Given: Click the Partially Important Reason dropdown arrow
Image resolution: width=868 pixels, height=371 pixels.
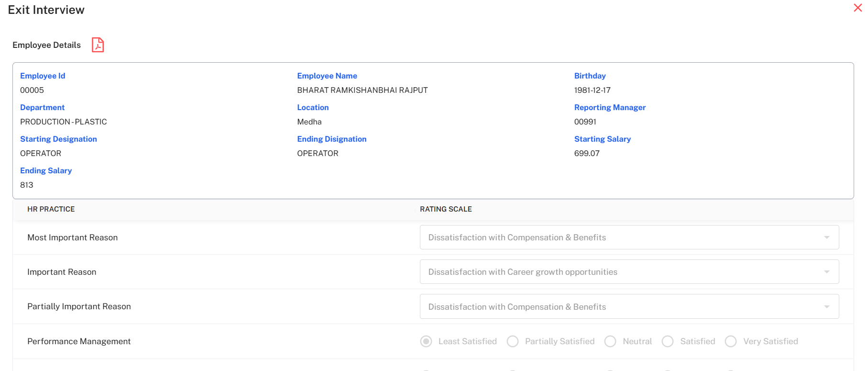Looking at the screenshot, I should coord(826,307).
